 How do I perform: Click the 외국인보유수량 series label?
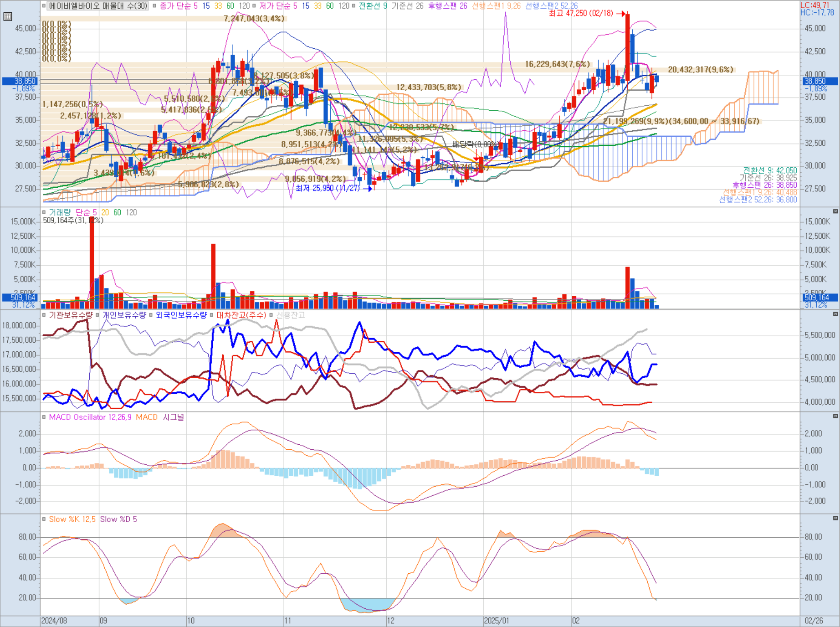pyautogui.click(x=181, y=315)
